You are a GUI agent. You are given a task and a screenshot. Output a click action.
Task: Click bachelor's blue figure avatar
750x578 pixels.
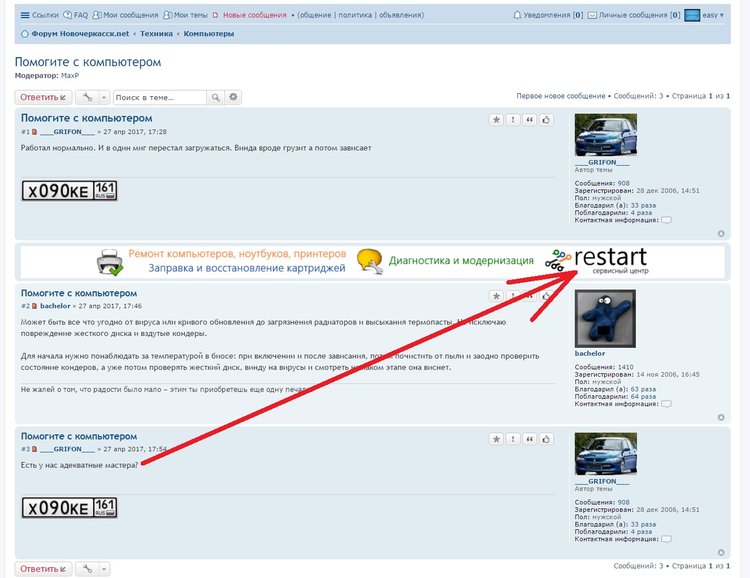pos(606,319)
